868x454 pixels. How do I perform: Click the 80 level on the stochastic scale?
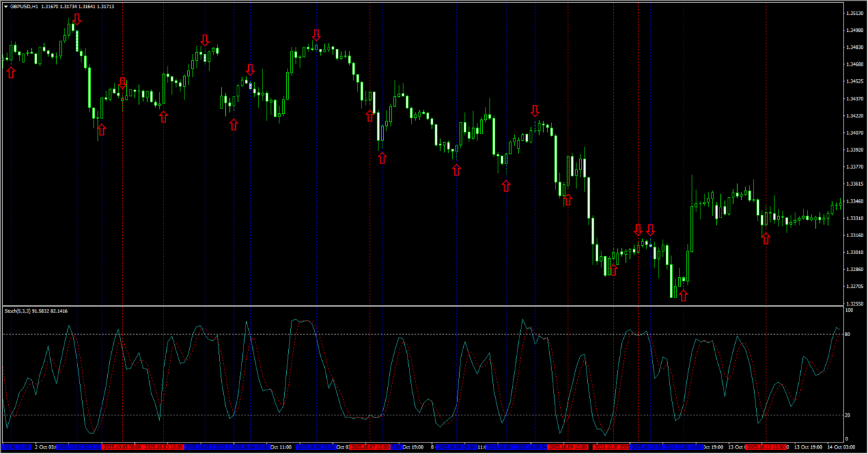pyautogui.click(x=848, y=334)
